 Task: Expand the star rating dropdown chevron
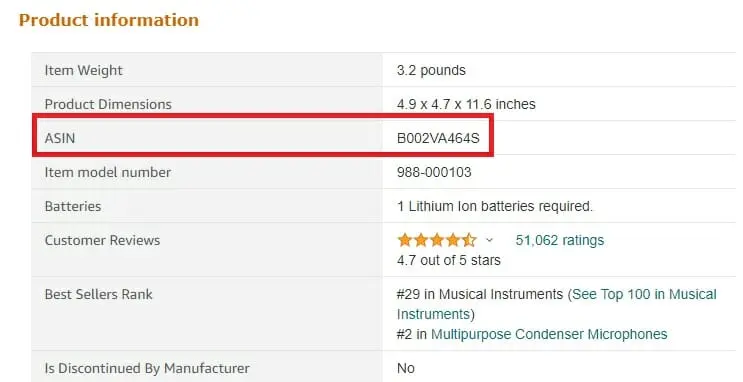(489, 240)
